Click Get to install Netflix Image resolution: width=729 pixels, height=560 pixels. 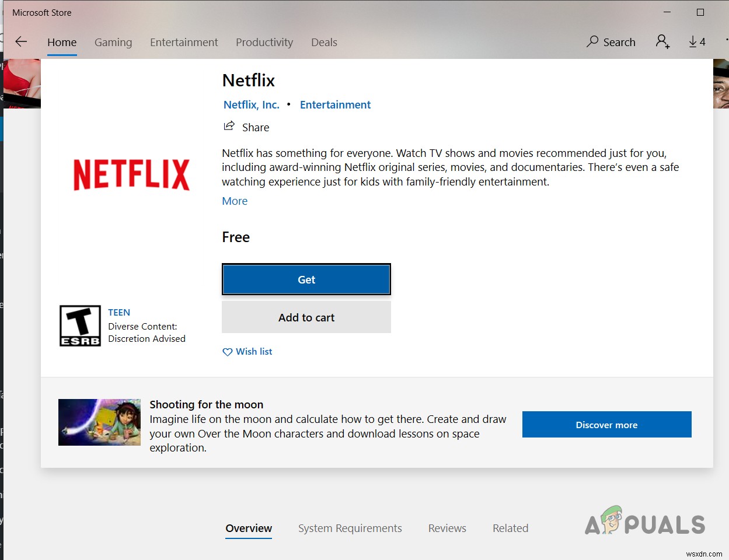coord(306,279)
